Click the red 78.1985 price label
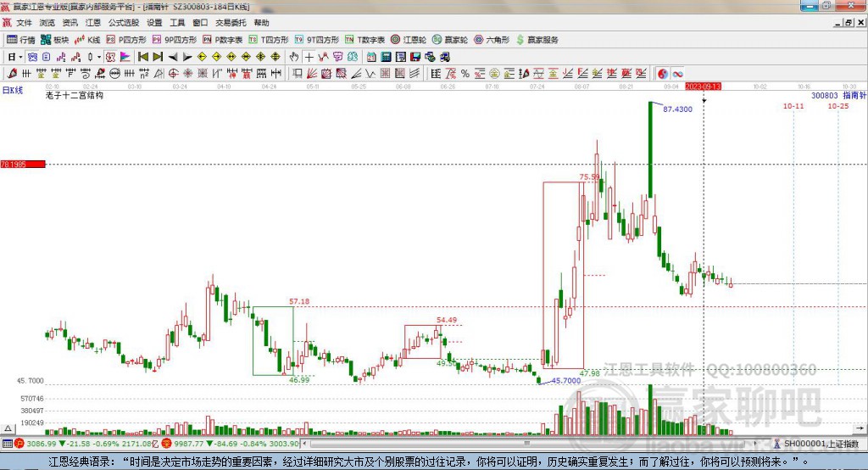This screenshot has width=868, height=470. [23, 164]
